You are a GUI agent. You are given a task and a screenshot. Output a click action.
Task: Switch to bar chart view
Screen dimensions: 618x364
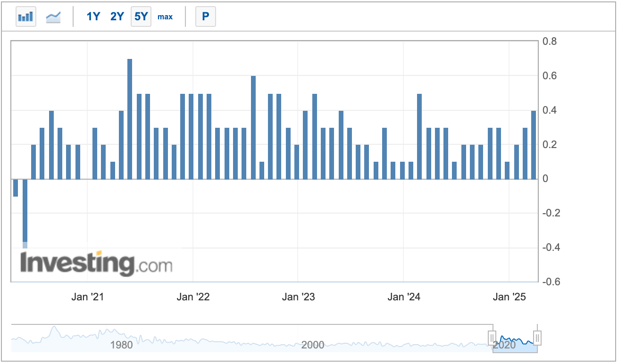pyautogui.click(x=26, y=17)
